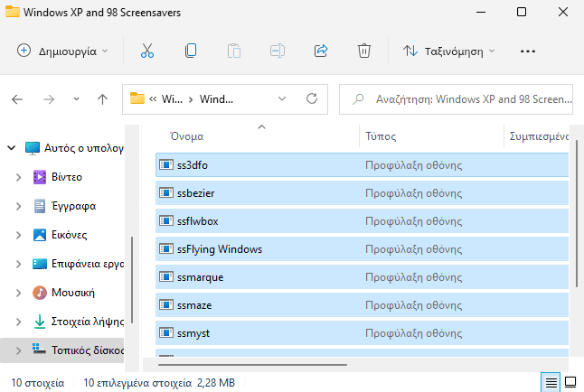Go back with the left arrow

[x=17, y=99]
